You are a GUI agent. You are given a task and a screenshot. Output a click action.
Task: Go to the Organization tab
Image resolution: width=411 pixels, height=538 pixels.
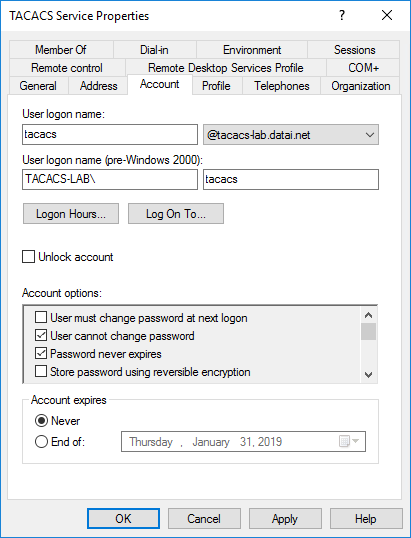pyautogui.click(x=360, y=86)
